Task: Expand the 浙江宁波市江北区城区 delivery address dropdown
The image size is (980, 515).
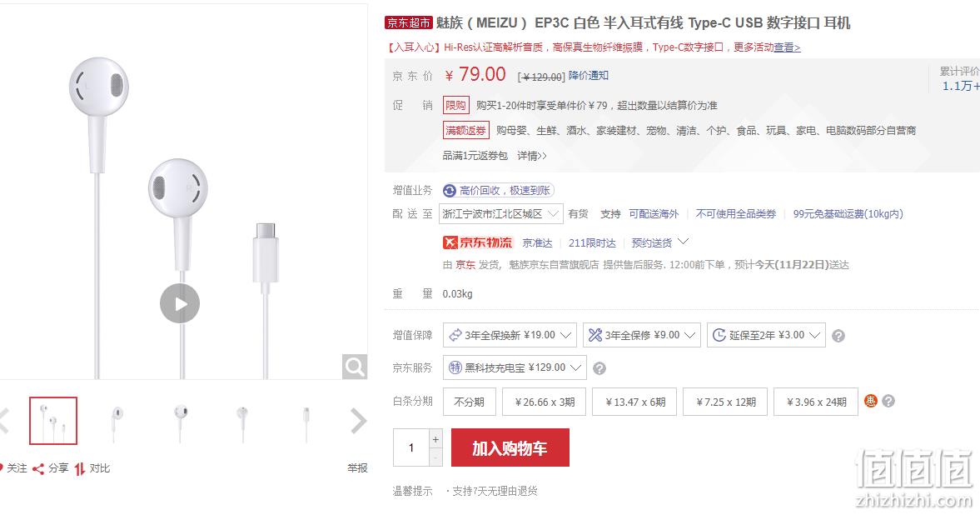Action: click(500, 214)
